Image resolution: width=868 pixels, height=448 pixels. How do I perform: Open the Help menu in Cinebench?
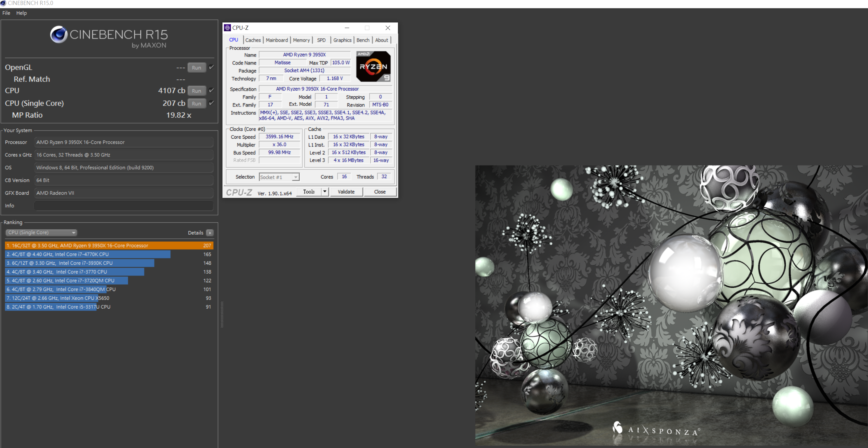[x=21, y=13]
